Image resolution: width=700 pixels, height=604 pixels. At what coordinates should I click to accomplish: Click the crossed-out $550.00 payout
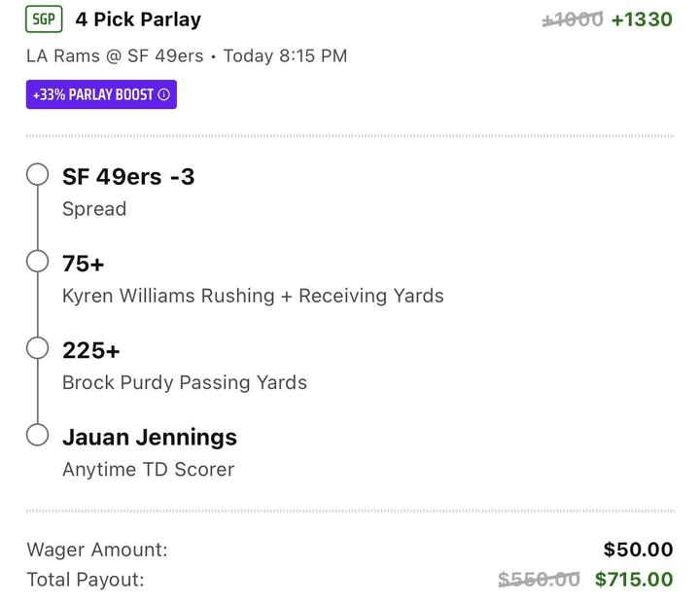(x=539, y=580)
